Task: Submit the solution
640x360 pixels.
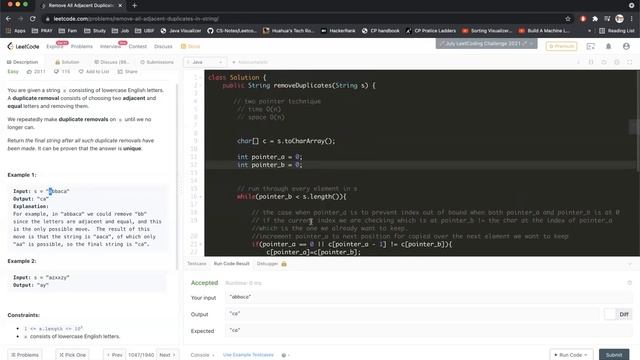Action: [614, 355]
